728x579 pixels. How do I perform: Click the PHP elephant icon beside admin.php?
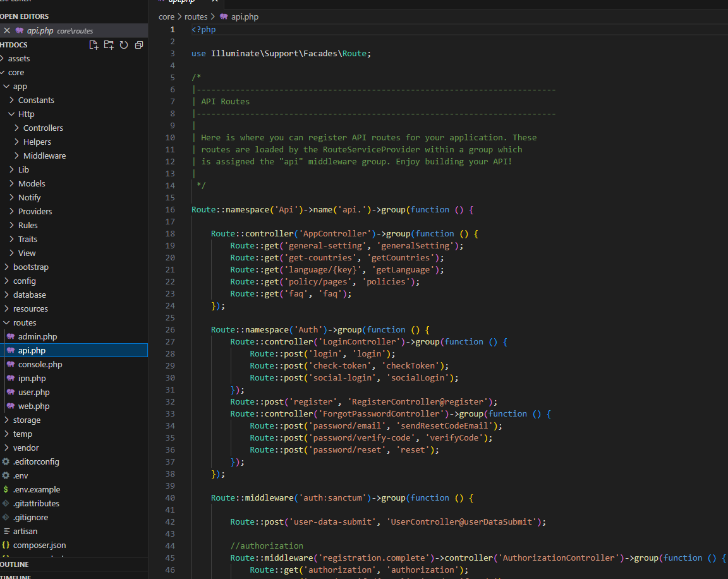pyautogui.click(x=11, y=337)
